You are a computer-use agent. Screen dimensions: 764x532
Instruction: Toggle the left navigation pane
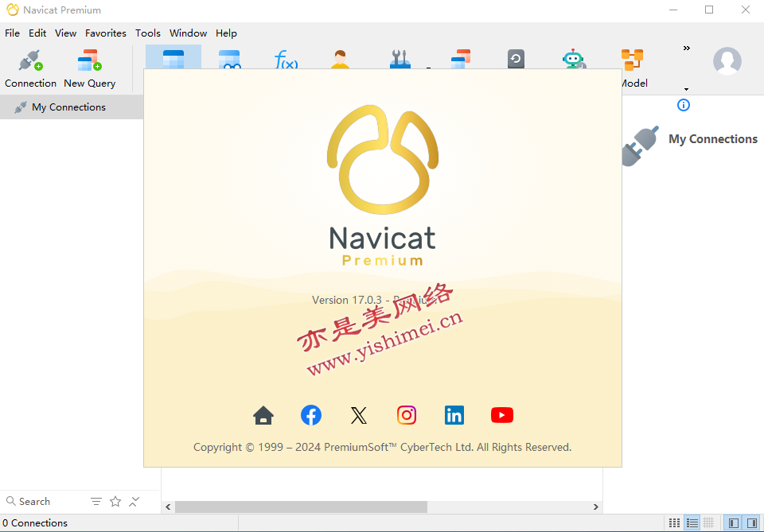[733, 522]
